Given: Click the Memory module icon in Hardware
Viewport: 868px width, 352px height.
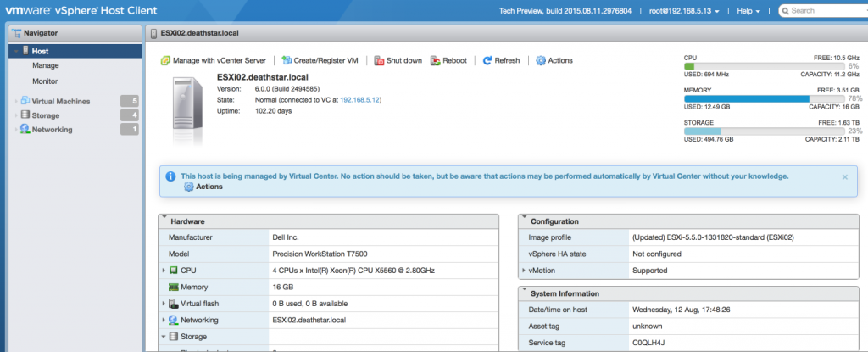Looking at the screenshot, I should (173, 288).
